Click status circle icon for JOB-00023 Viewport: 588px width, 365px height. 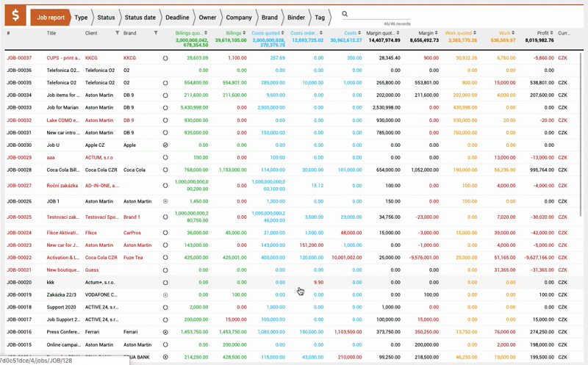tap(165, 245)
